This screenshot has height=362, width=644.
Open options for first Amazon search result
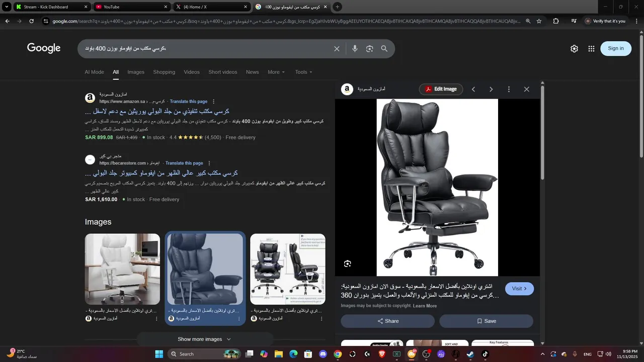click(213, 102)
